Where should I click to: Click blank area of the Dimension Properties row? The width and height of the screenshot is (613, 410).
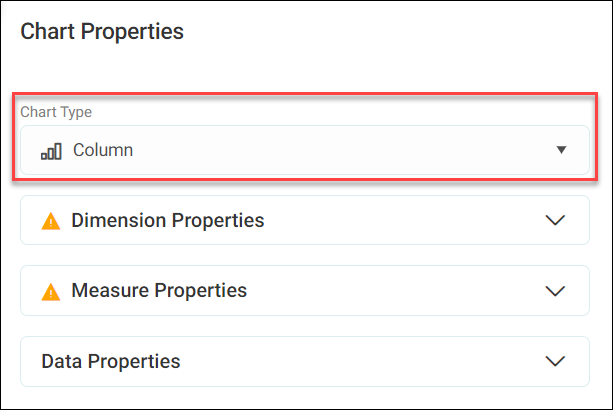pyautogui.click(x=403, y=220)
